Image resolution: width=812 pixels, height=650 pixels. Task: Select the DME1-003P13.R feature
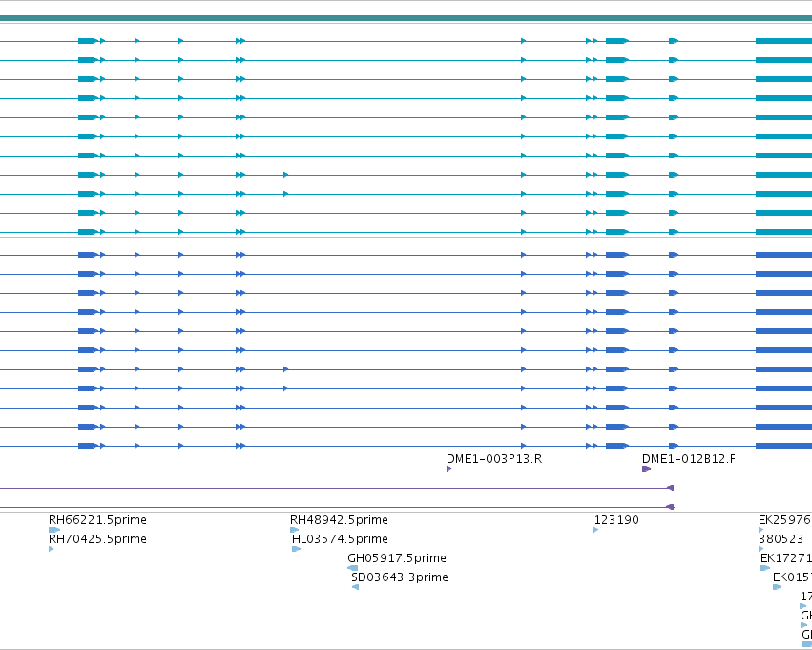449,469
